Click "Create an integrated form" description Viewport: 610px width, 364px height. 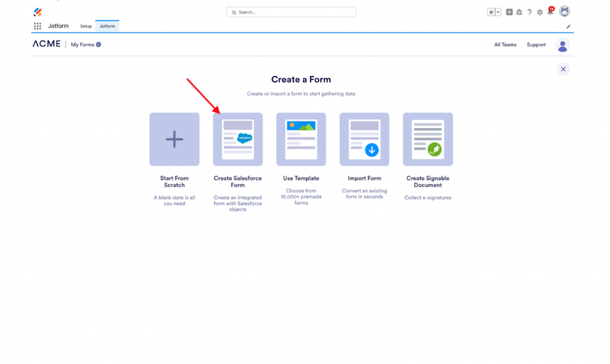[238, 204]
